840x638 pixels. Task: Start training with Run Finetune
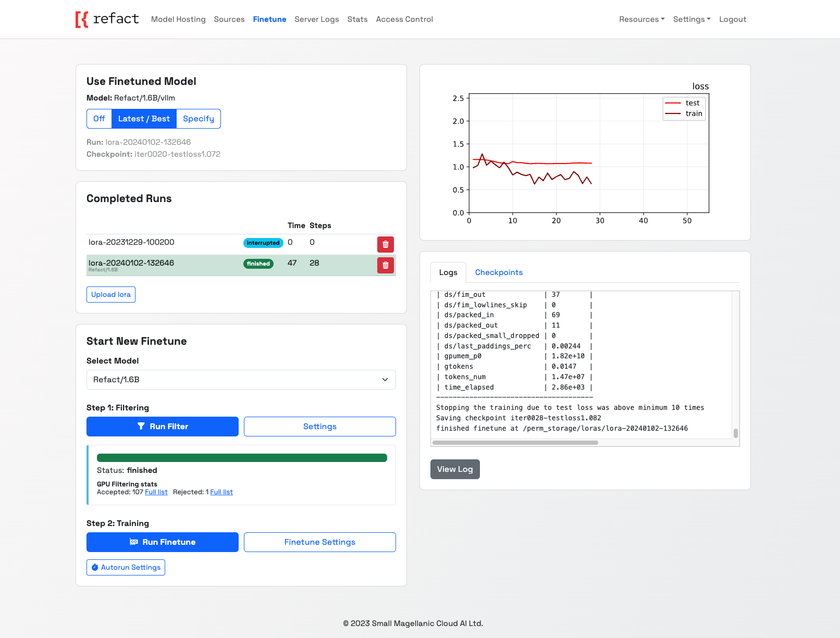tap(163, 542)
